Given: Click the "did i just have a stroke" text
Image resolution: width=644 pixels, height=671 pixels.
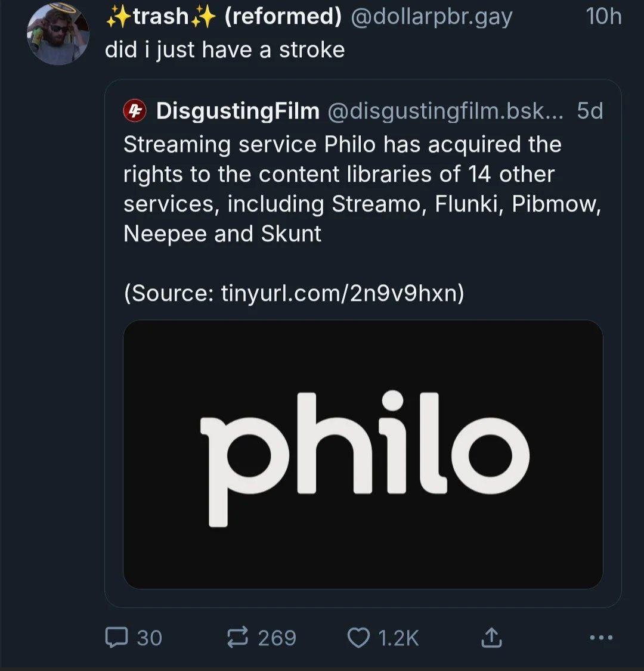Looking at the screenshot, I should coord(225,49).
